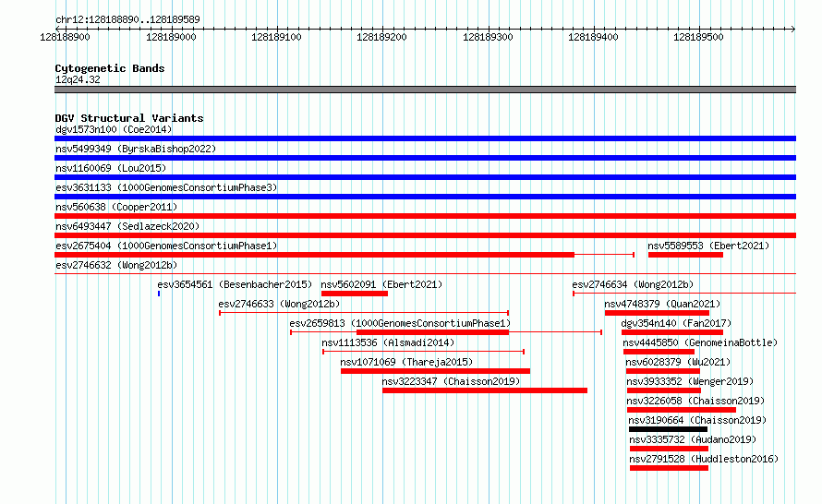
Task: Open nsv2791528 (Huddleston2016) variant
Action: coord(704,459)
